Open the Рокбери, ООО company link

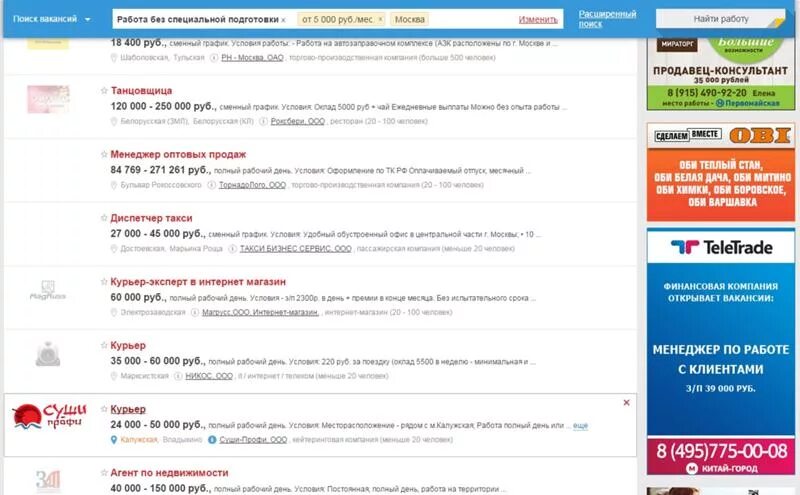tap(297, 121)
